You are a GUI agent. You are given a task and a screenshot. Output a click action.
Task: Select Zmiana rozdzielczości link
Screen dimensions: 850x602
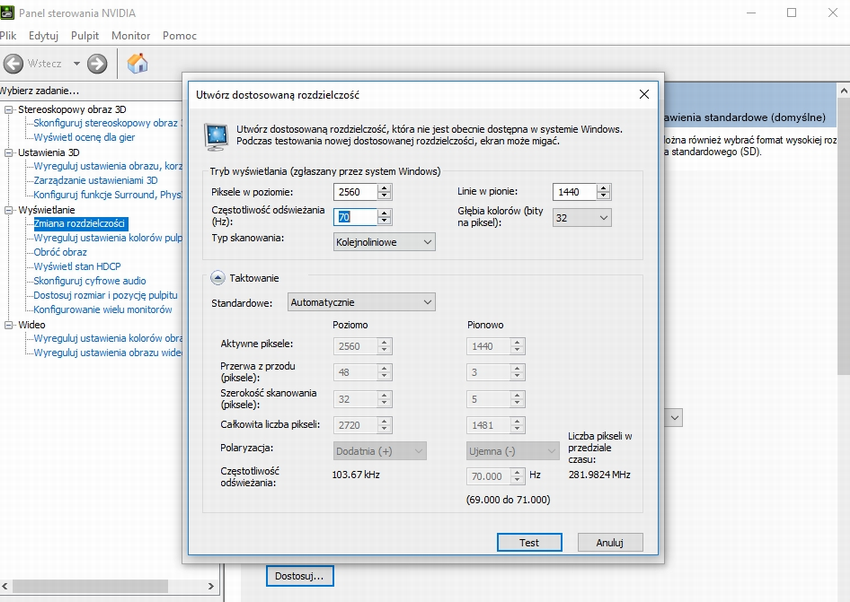(x=79, y=224)
